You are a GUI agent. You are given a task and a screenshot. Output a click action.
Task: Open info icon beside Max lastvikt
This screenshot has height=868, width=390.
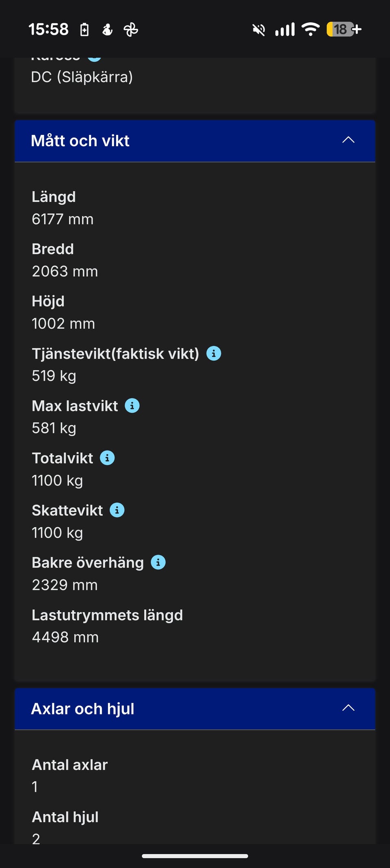[x=132, y=405]
